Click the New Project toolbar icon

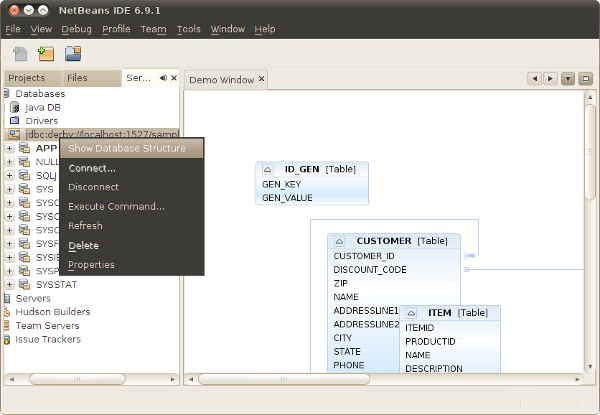46,53
